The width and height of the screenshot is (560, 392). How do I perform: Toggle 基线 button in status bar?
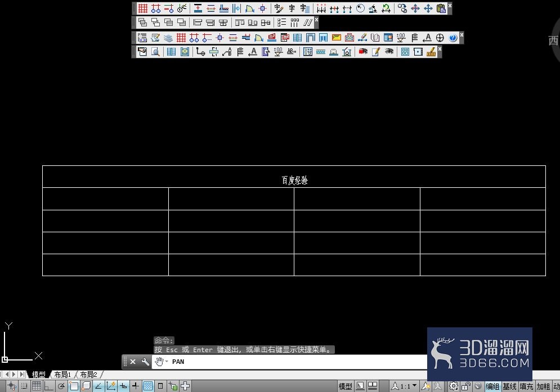(x=510, y=386)
